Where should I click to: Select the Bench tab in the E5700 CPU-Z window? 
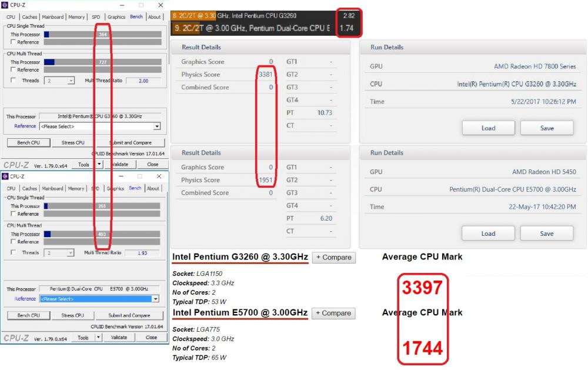(x=135, y=188)
